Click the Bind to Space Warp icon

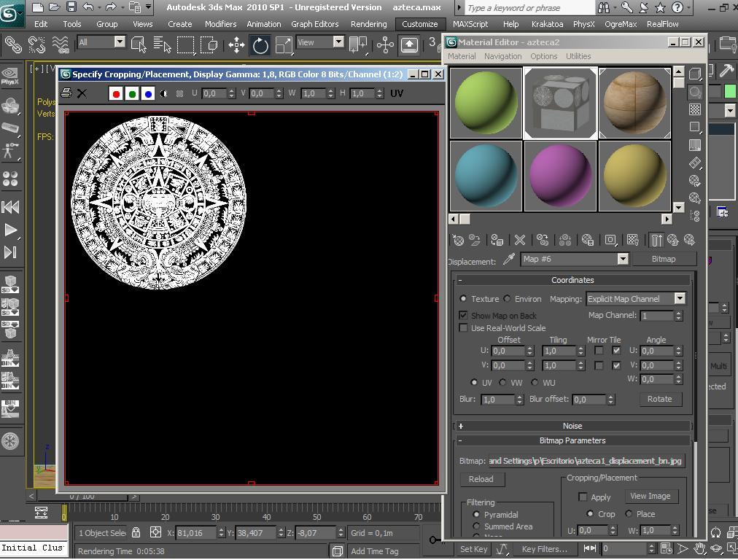[61, 45]
